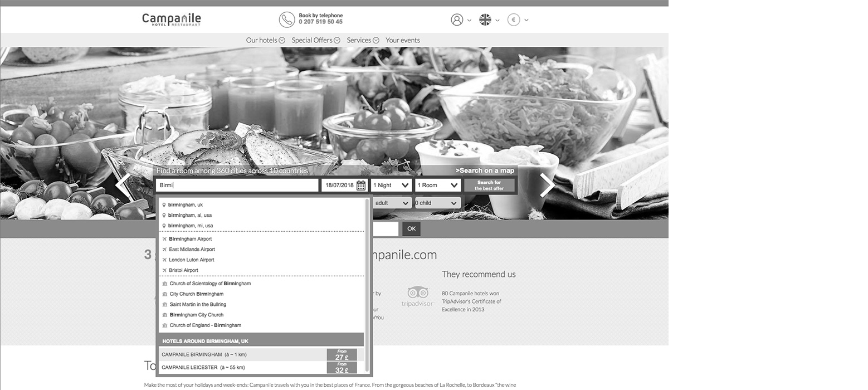
Task: Click the Campanile logo
Action: [171, 20]
